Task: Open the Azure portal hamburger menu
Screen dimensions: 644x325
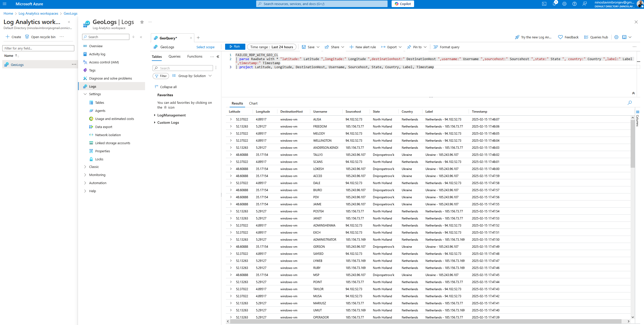Action: (5, 4)
